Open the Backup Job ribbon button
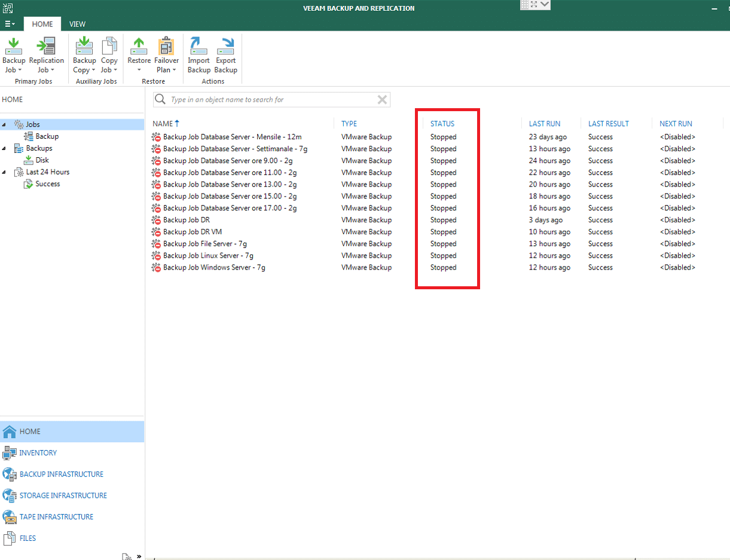Image resolution: width=730 pixels, height=560 pixels. pyautogui.click(x=14, y=55)
